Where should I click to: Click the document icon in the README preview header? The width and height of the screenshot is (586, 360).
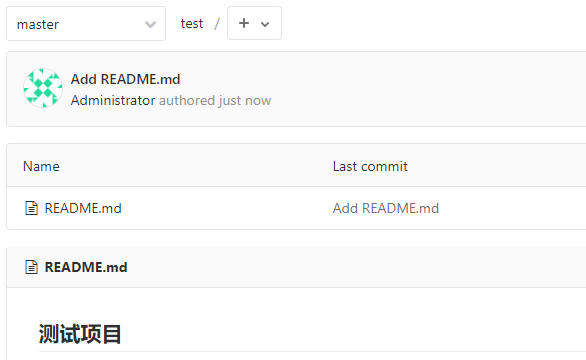click(31, 267)
